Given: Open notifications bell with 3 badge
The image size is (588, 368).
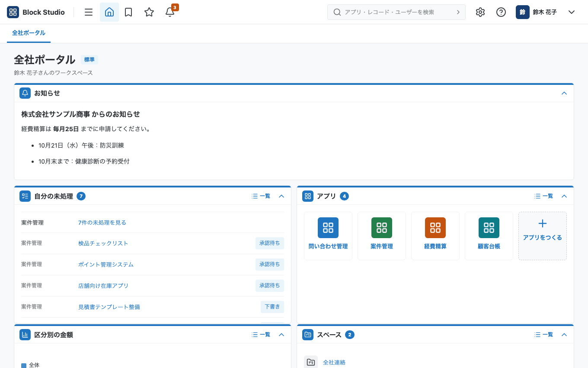Looking at the screenshot, I should pos(170,12).
